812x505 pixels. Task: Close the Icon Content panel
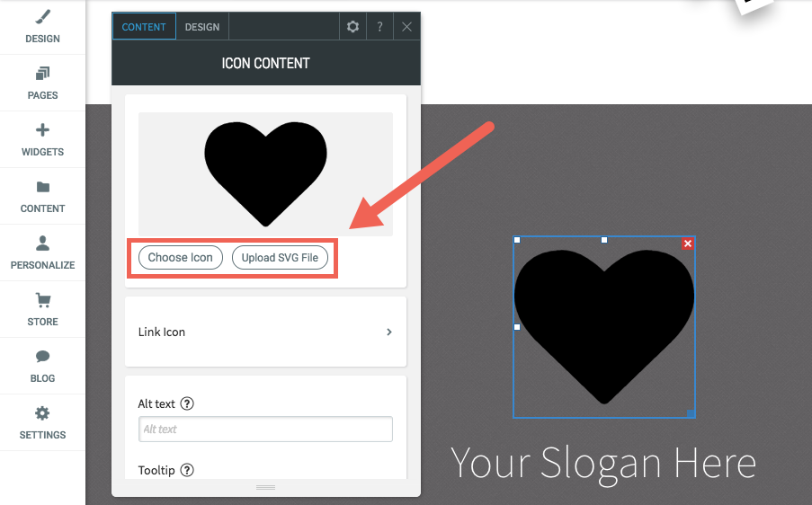click(406, 26)
